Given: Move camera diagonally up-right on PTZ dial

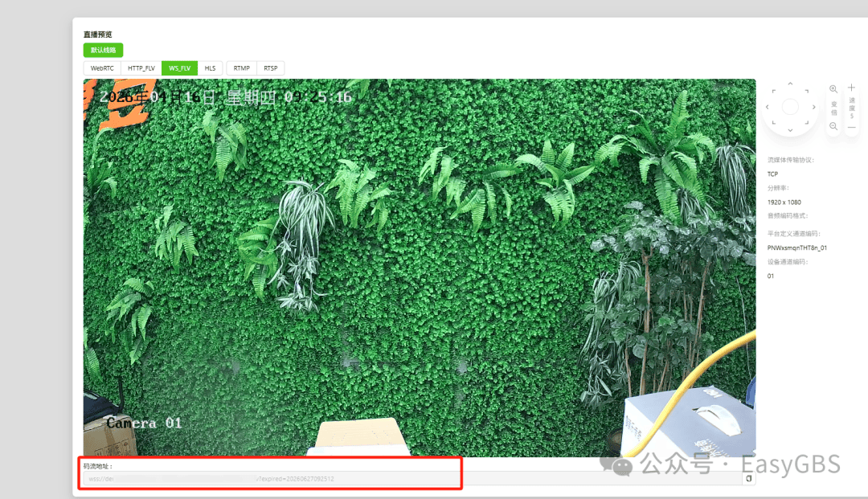Looking at the screenshot, I should click(806, 91).
